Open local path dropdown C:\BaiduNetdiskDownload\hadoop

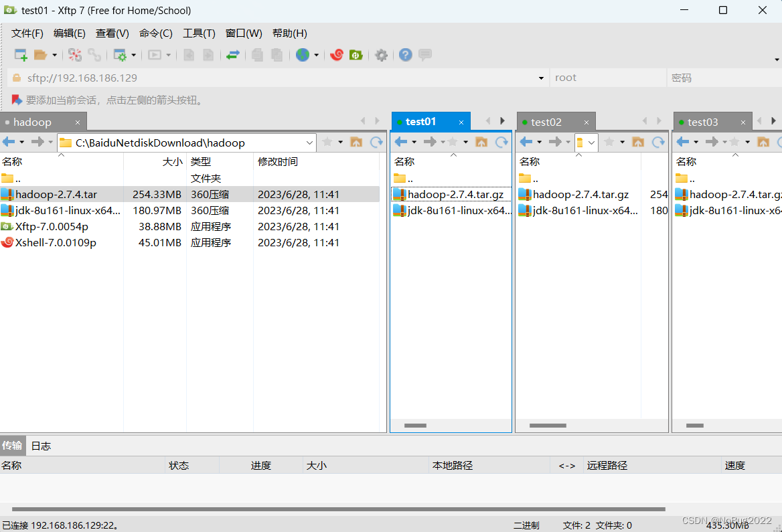(x=309, y=143)
